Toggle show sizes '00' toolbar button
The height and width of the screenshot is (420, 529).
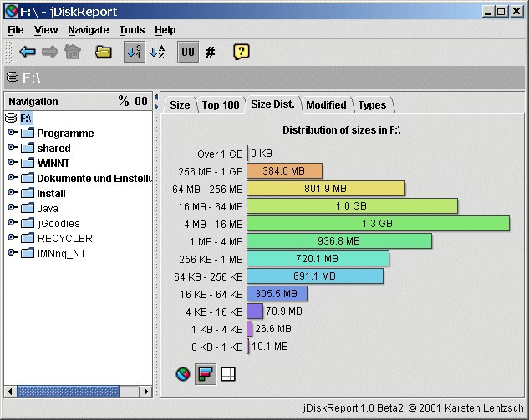click(x=188, y=53)
